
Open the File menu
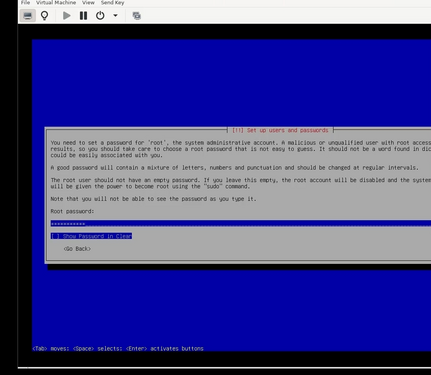(x=25, y=3)
